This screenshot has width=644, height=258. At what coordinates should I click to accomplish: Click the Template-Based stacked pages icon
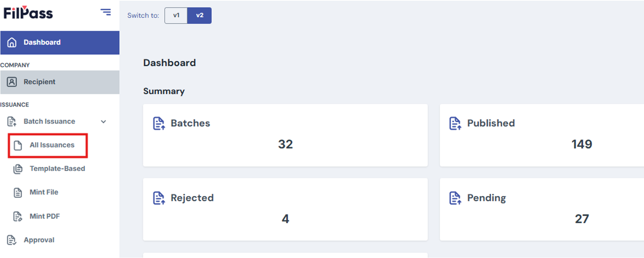pos(18,169)
